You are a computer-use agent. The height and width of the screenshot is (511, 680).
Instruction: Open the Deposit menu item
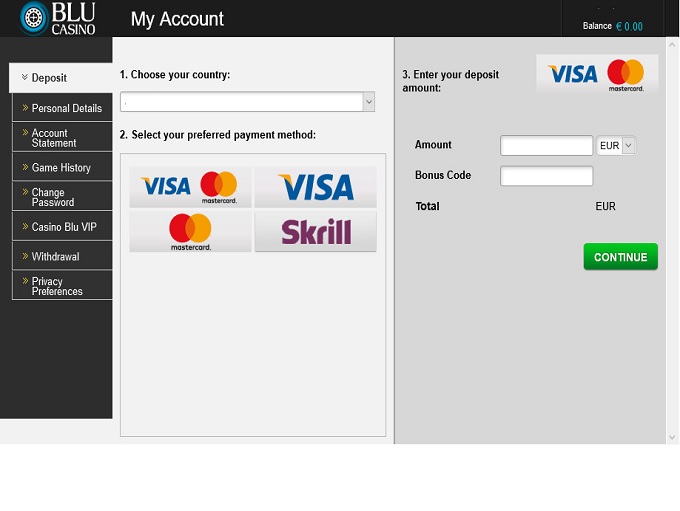tap(61, 78)
